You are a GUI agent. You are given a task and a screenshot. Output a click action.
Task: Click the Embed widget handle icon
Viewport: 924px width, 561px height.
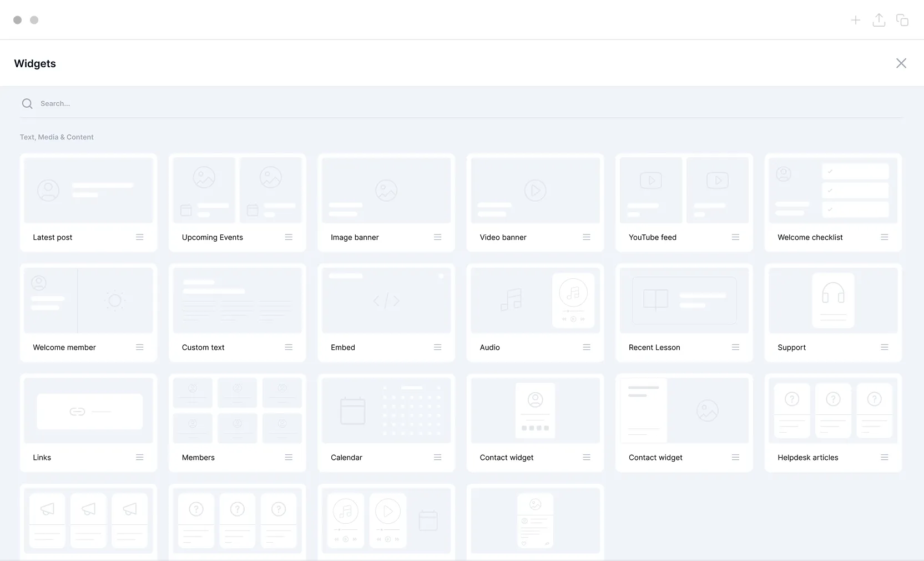pyautogui.click(x=437, y=347)
